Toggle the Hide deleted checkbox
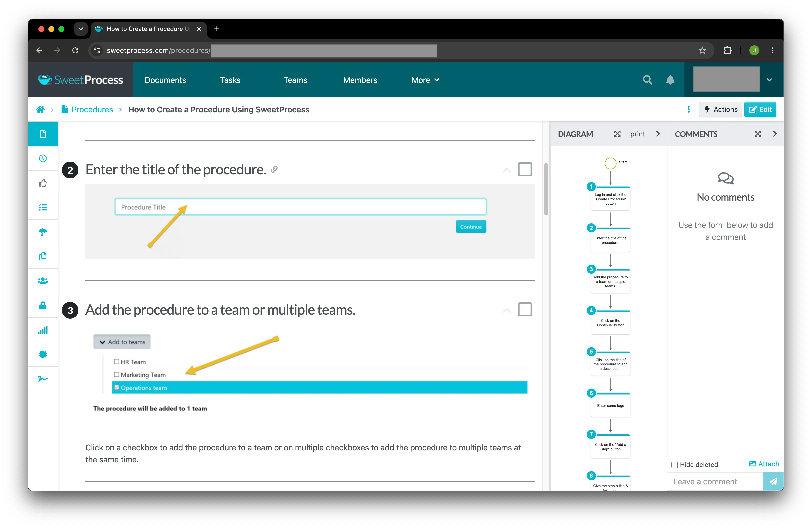Image resolution: width=812 pixels, height=528 pixels. (x=674, y=464)
